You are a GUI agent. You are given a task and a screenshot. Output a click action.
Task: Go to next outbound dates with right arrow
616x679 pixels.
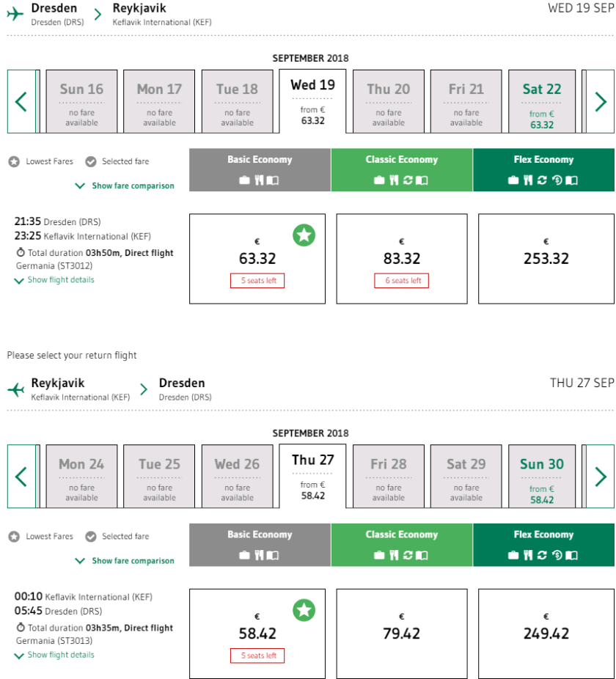coord(601,101)
